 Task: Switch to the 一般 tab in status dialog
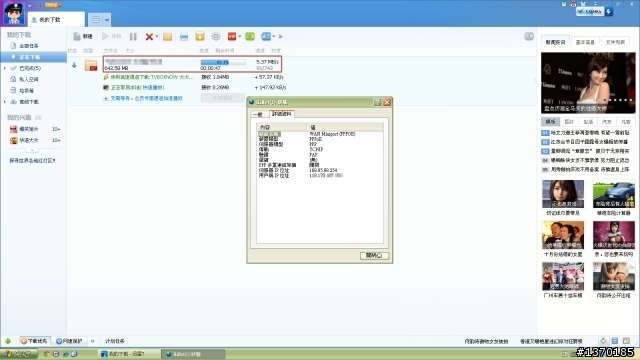[x=259, y=114]
